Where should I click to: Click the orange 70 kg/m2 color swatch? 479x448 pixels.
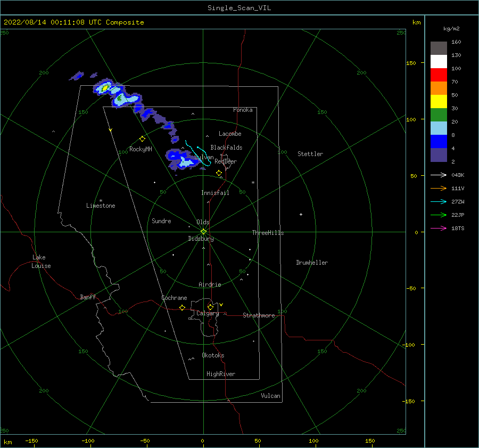click(x=439, y=88)
